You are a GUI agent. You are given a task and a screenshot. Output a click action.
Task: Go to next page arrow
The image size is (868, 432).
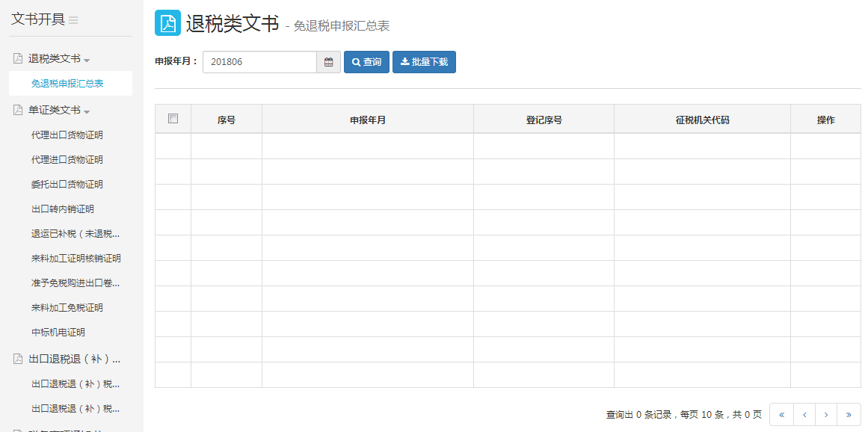[826, 414]
